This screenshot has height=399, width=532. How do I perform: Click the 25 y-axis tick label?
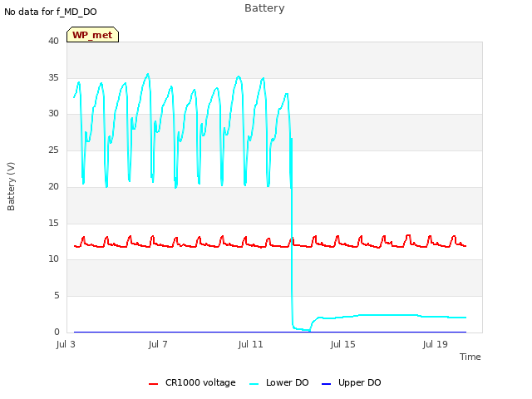(53, 150)
